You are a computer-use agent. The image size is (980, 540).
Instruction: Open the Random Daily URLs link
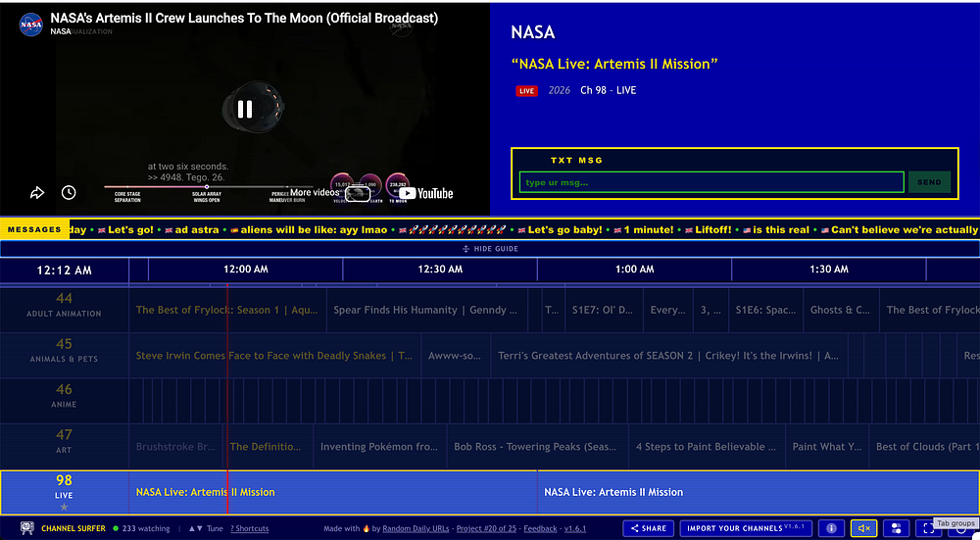[x=416, y=529]
